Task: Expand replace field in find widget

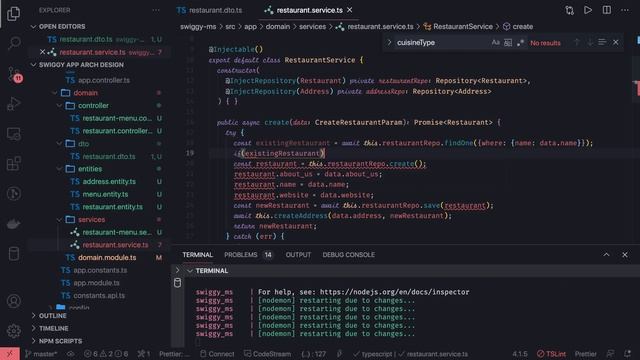Action: click(389, 42)
